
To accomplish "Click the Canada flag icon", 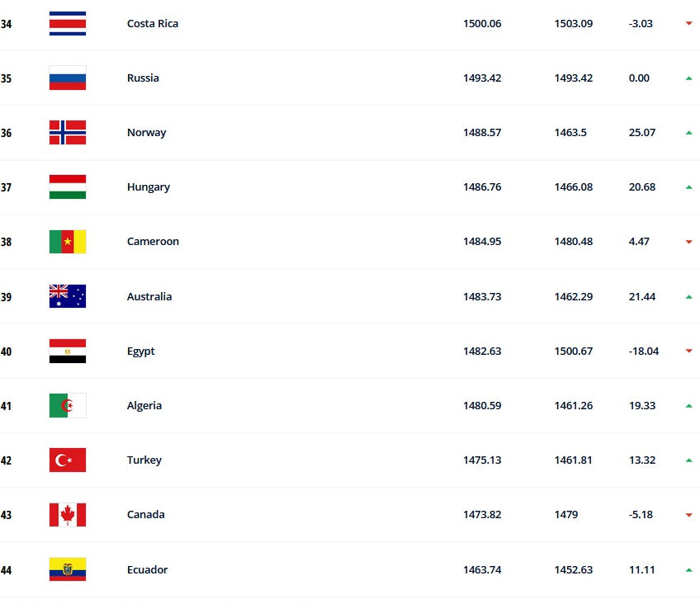I will click(x=68, y=515).
